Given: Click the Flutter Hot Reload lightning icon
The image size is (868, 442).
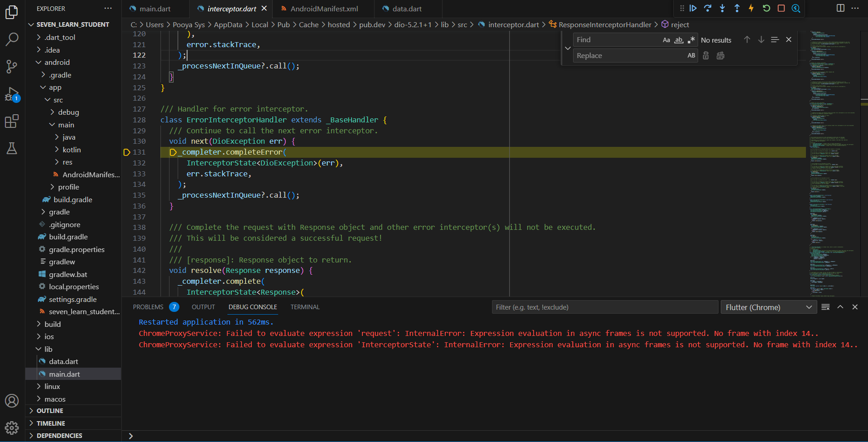Looking at the screenshot, I should tap(751, 8).
